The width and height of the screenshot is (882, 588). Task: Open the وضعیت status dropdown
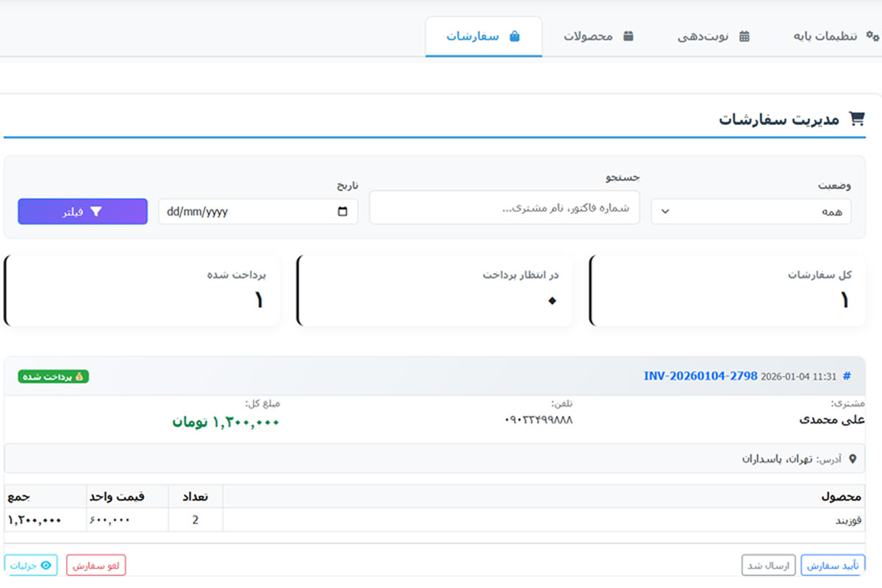[x=751, y=212]
